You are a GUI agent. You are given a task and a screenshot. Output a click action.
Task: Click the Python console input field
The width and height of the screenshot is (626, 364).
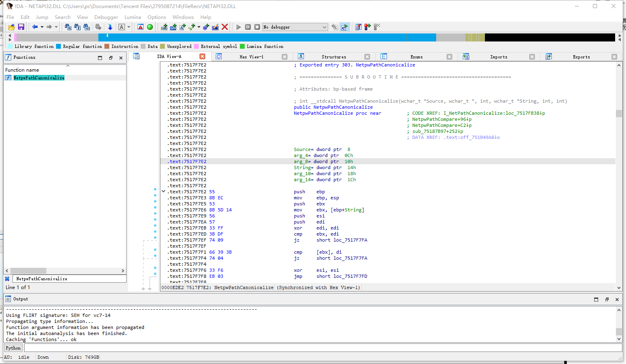[x=322, y=348]
